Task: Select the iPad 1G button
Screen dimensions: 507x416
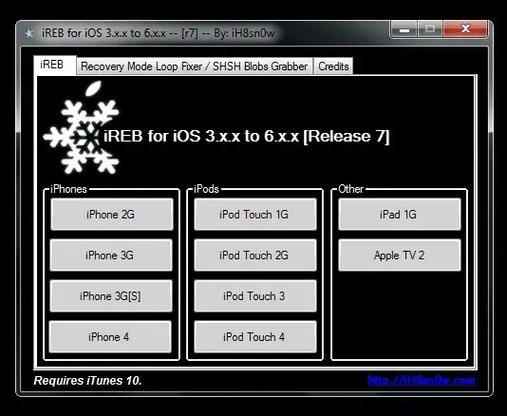Action: (x=400, y=214)
